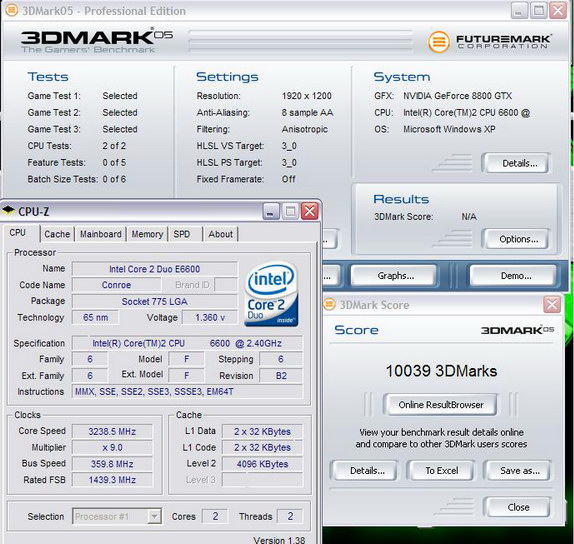Click the Cores count field
This screenshot has height=544, width=574.
click(215, 517)
